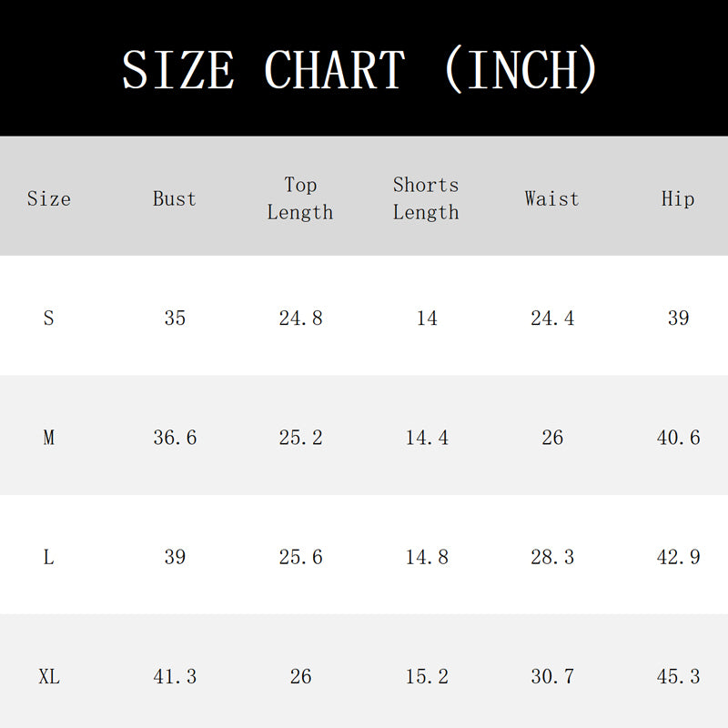Select the Size column header
Screen dimensions: 728x728
pos(49,199)
